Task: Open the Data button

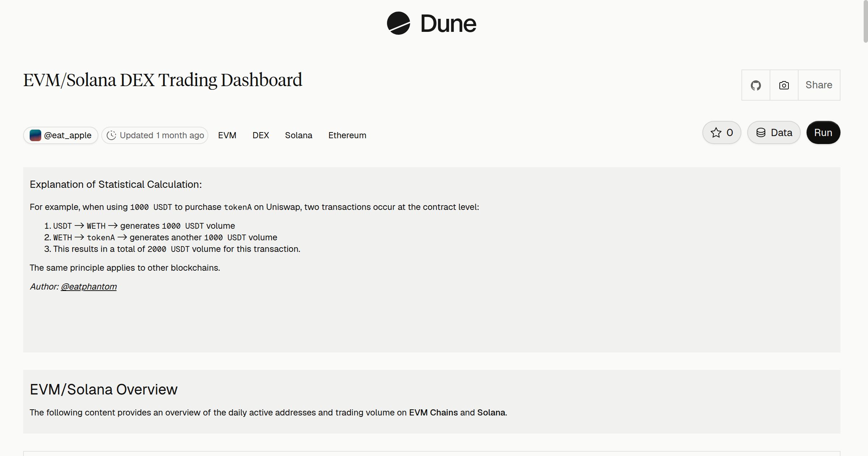Action: click(x=774, y=132)
